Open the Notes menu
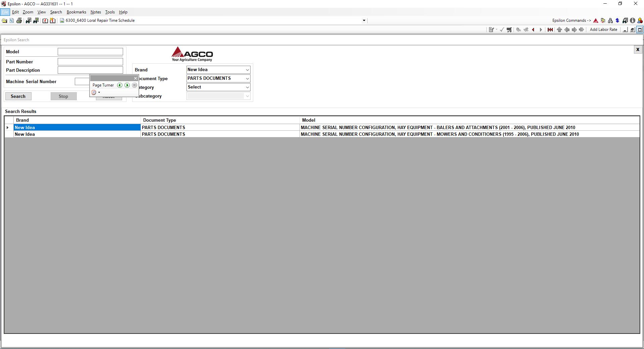This screenshot has height=349, width=644. pos(96,12)
